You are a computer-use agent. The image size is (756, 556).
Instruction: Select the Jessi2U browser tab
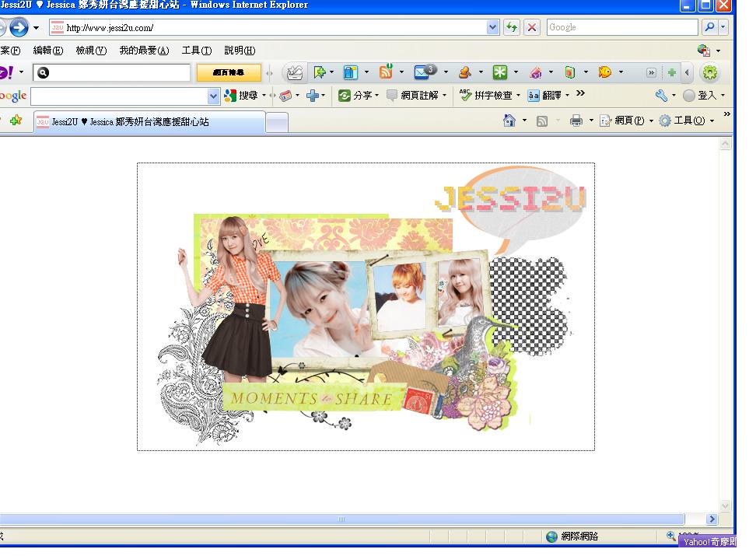coord(148,122)
